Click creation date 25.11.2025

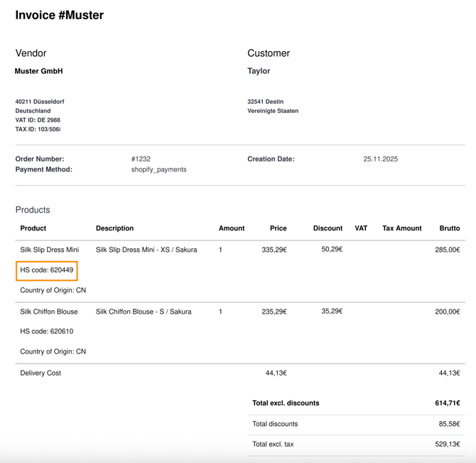(x=380, y=159)
